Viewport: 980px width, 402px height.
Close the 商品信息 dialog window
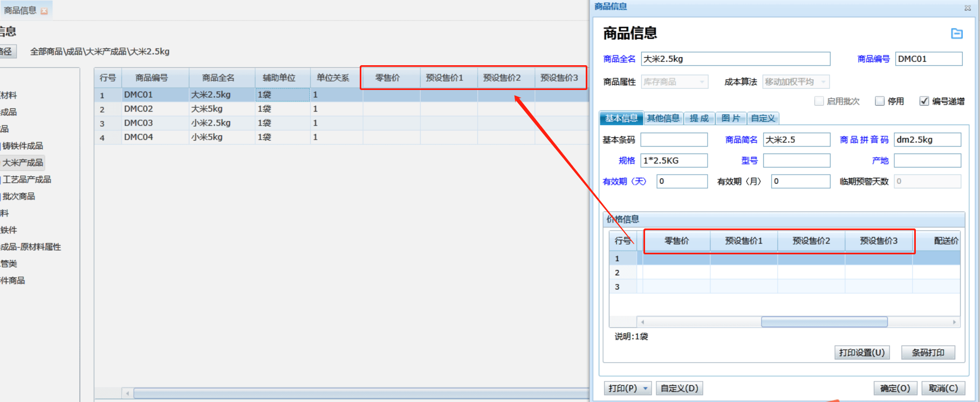(968, 8)
